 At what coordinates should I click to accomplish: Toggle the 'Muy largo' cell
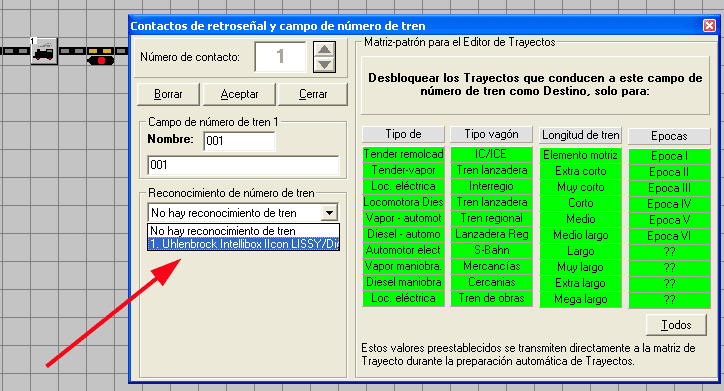pos(580,267)
